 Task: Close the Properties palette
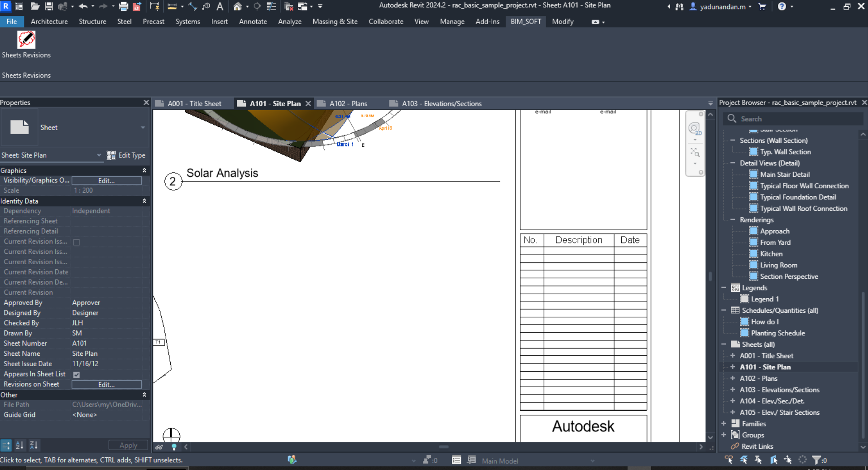pyautogui.click(x=146, y=102)
